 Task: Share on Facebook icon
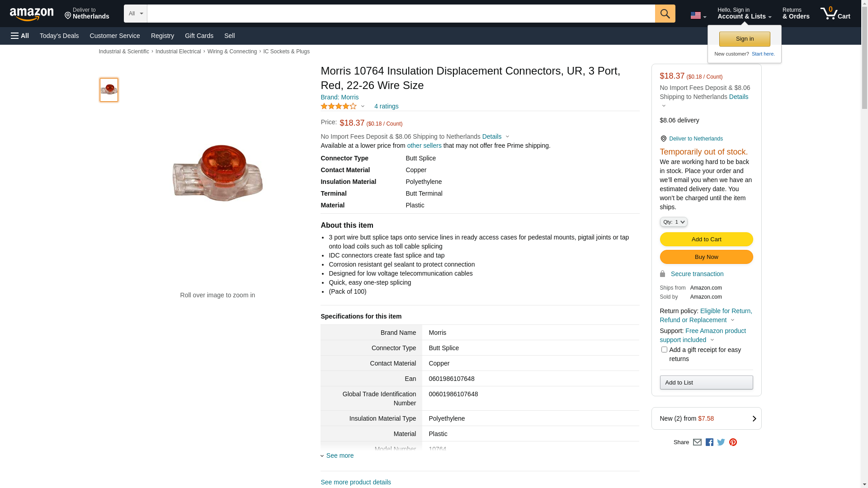click(x=709, y=442)
